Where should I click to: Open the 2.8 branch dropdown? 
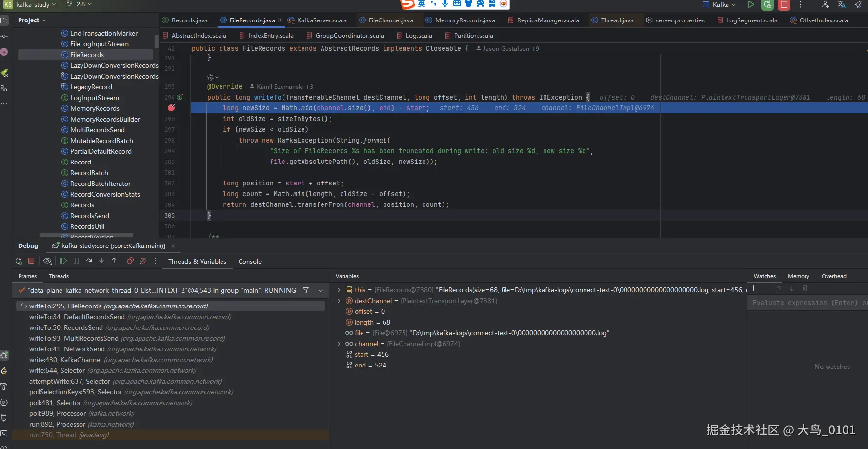coord(80,4)
